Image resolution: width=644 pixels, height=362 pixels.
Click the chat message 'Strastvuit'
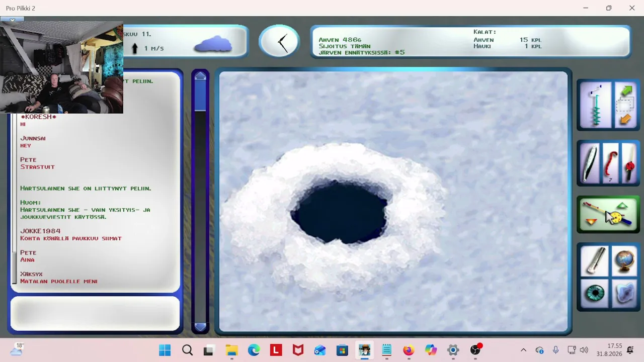(37, 167)
